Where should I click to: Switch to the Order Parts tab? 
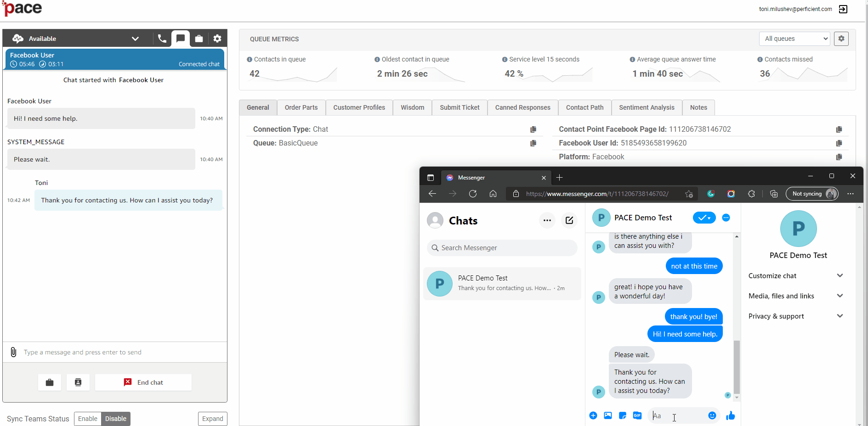[301, 107]
